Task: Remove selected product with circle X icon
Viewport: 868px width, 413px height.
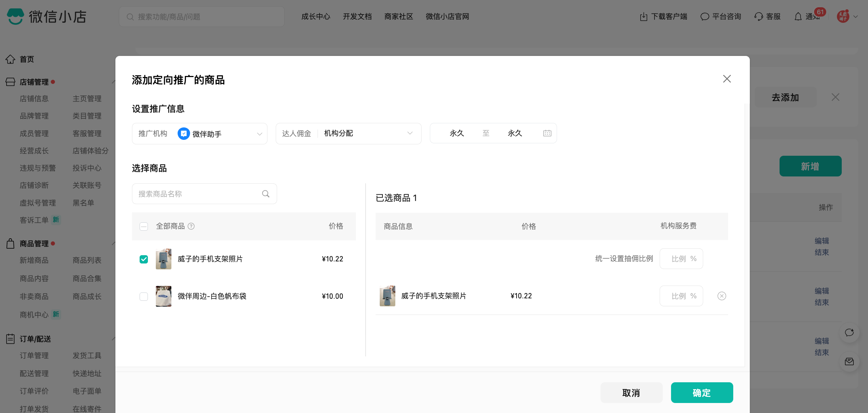Action: (721, 296)
